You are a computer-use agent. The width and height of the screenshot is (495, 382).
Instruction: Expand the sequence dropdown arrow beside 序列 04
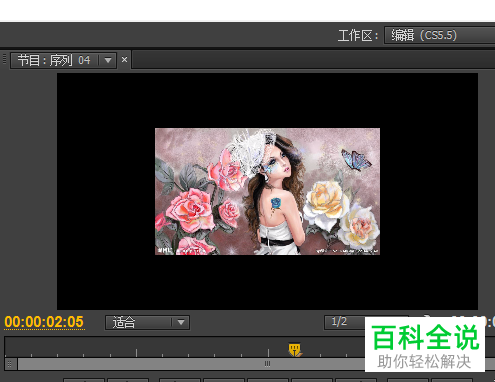pyautogui.click(x=108, y=60)
